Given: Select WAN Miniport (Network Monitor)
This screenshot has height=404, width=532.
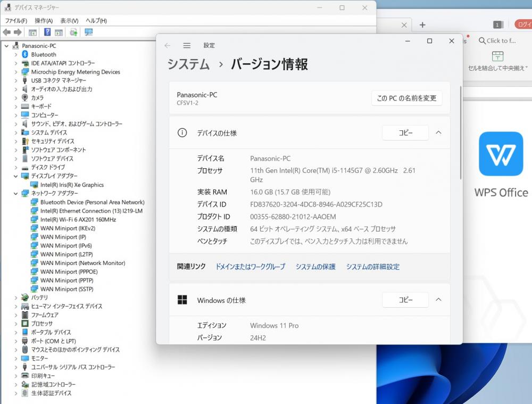Looking at the screenshot, I should click(83, 263).
